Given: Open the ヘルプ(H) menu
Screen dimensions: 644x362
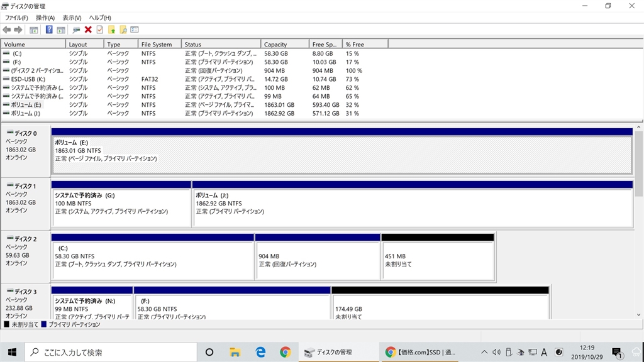Looking at the screenshot, I should point(100,18).
